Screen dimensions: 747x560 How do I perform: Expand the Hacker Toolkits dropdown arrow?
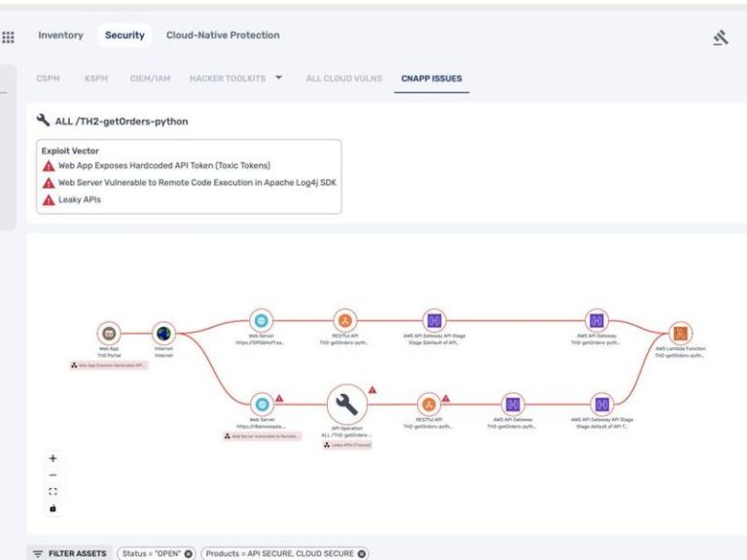coord(279,77)
